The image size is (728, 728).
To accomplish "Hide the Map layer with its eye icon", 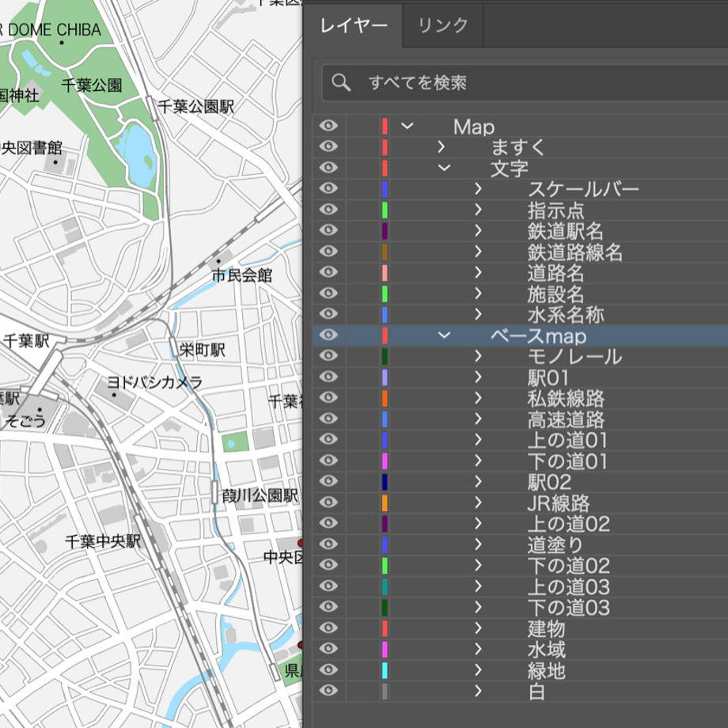I will point(328,125).
